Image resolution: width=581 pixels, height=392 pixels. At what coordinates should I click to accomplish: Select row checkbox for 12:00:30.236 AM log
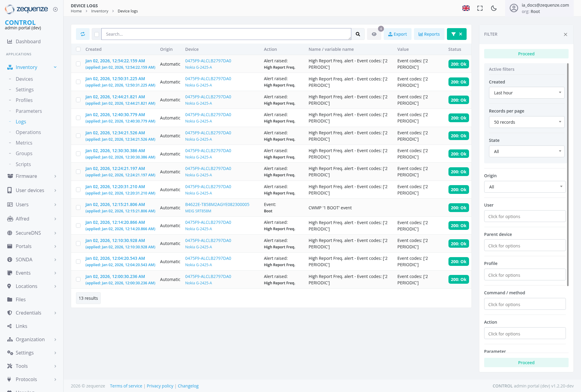click(x=78, y=279)
